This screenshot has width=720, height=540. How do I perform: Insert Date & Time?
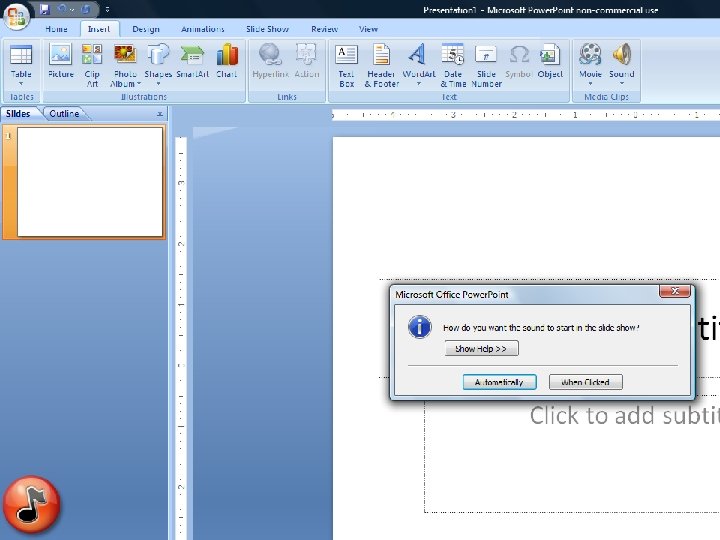pyautogui.click(x=453, y=65)
